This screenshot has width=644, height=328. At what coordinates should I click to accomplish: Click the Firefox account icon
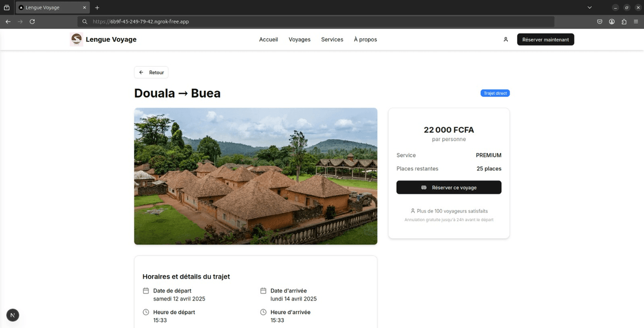tap(611, 21)
